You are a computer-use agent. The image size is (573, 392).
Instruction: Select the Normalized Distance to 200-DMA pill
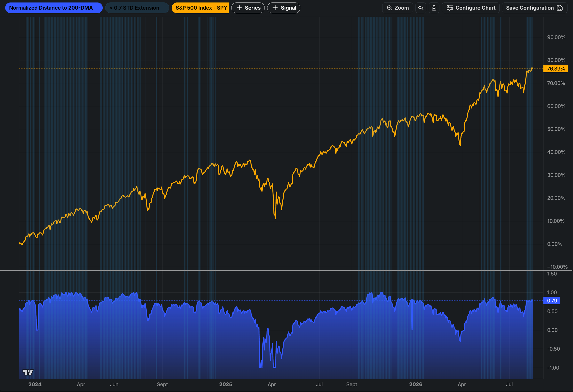[x=54, y=8]
